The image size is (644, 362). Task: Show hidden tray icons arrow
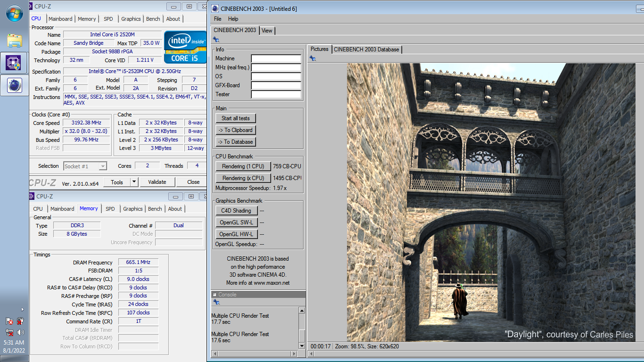pyautogui.click(x=22, y=309)
